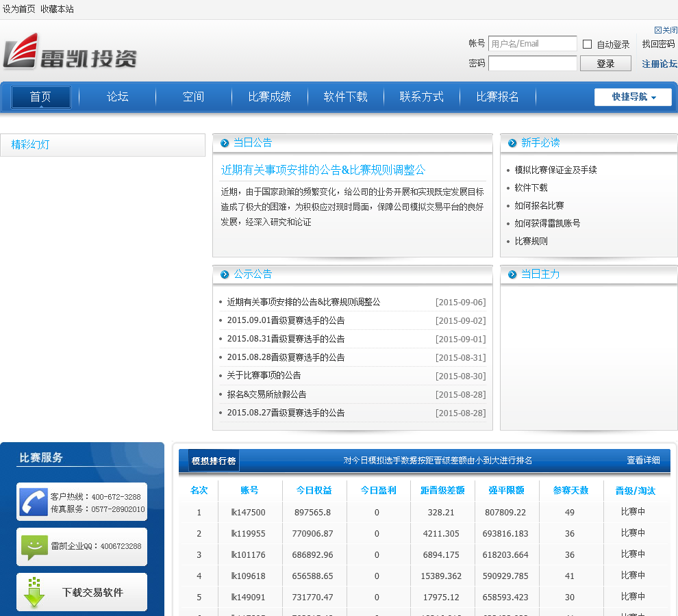Go to the 首页 tab

click(x=40, y=97)
